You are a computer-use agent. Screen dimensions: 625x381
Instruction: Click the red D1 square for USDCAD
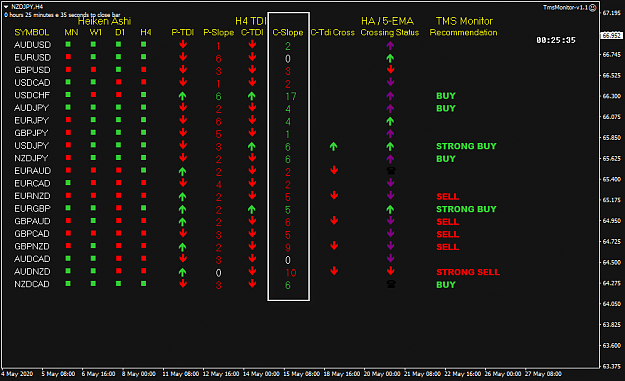[x=118, y=82]
